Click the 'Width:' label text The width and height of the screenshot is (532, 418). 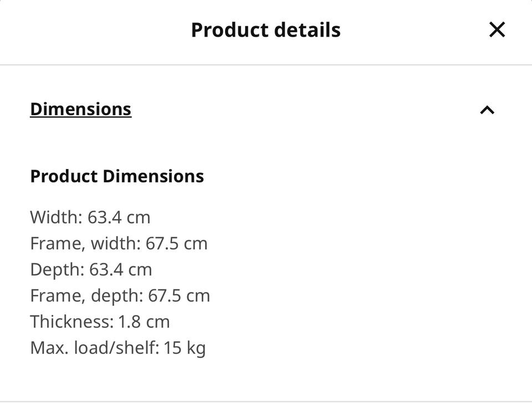[x=57, y=217]
